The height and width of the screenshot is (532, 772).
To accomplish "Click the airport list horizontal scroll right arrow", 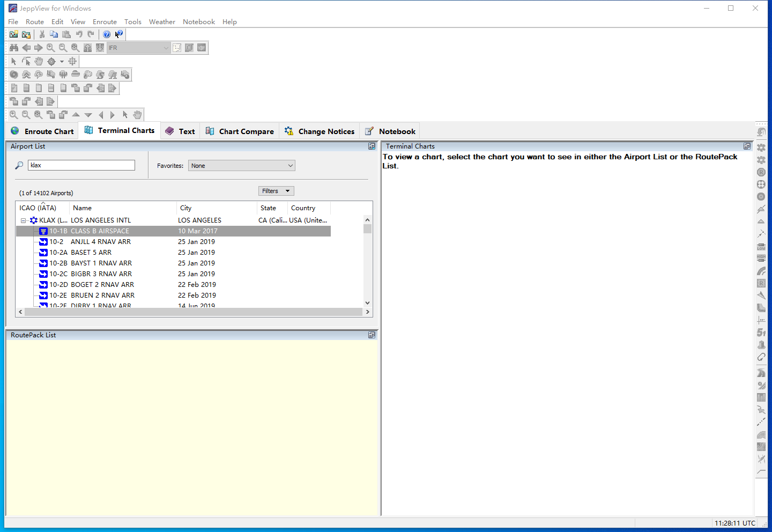I will pyautogui.click(x=367, y=312).
